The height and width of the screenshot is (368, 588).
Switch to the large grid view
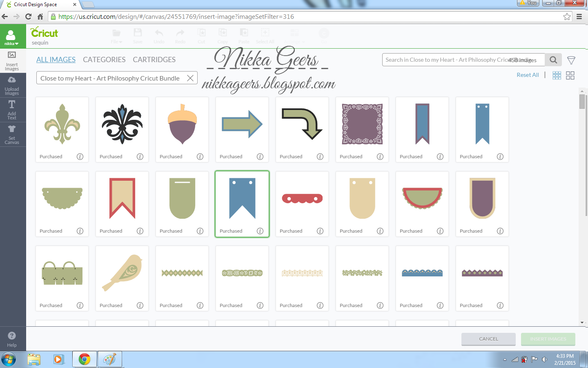[x=570, y=75]
